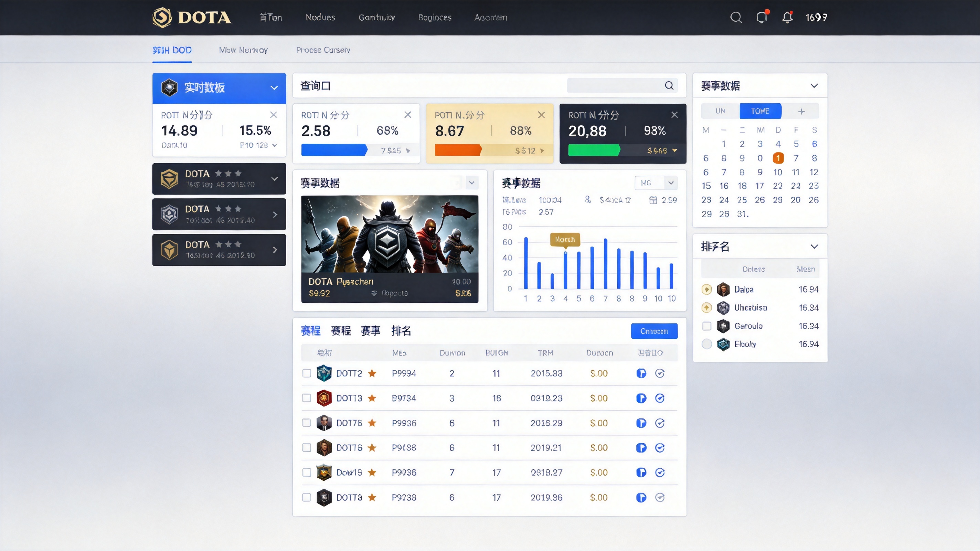
Task: Select the TOME calendar toggle button
Action: pos(760,111)
